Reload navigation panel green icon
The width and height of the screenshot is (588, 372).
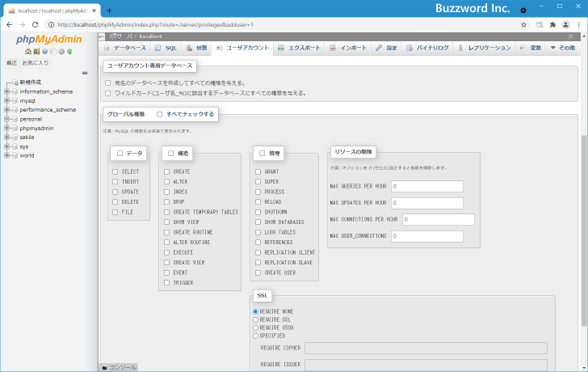pyautogui.click(x=69, y=52)
